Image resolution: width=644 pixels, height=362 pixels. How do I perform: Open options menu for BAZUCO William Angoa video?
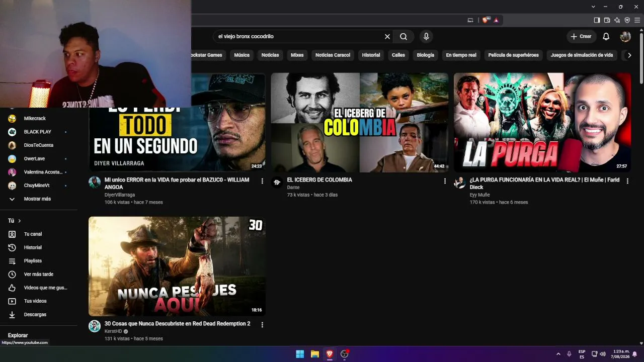click(262, 181)
